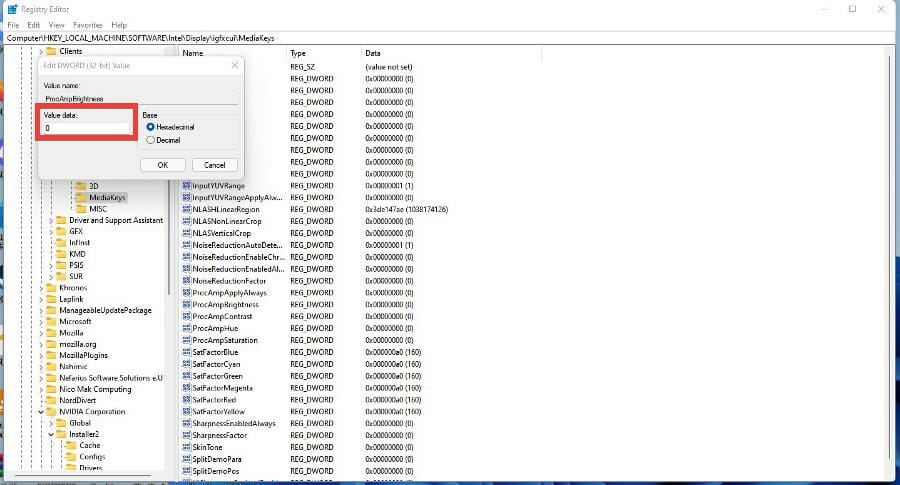Screen dimensions: 900x485
Task: Close the Edit DWORD dialog with X
Action: [x=232, y=66]
